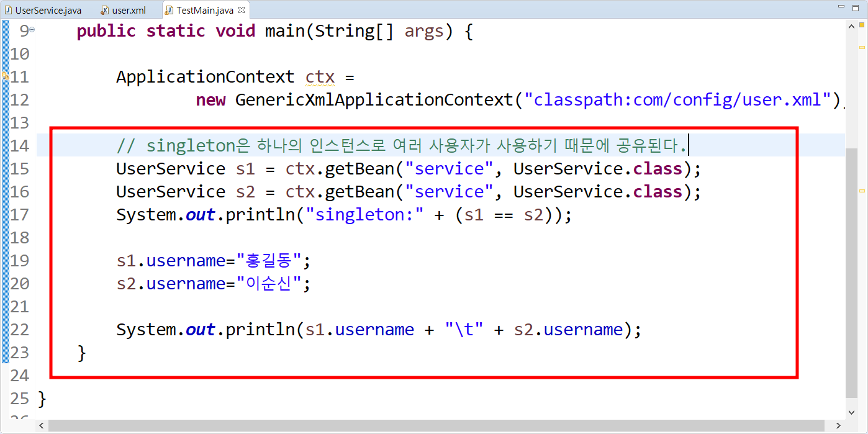Click the "홍길동" string literal
This screenshot has height=434, width=868.
[268, 261]
